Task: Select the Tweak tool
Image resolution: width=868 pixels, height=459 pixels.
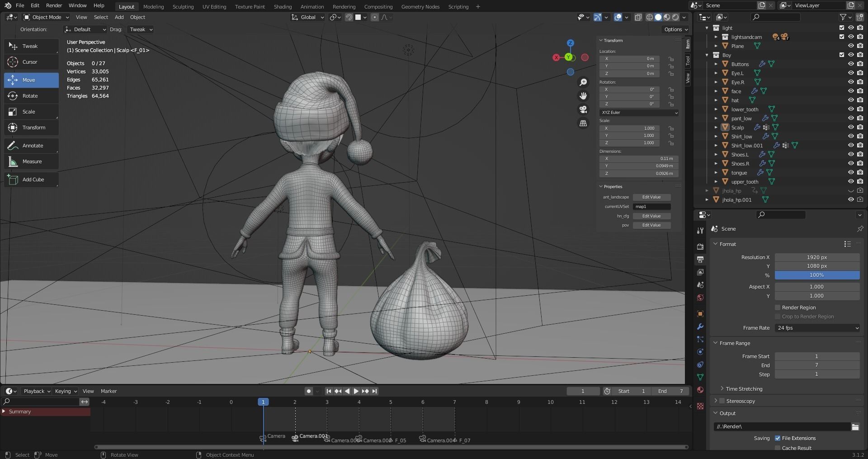Action: tap(32, 46)
